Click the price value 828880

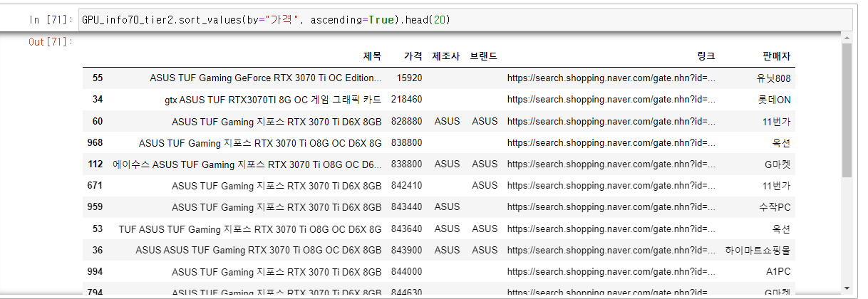click(x=407, y=121)
